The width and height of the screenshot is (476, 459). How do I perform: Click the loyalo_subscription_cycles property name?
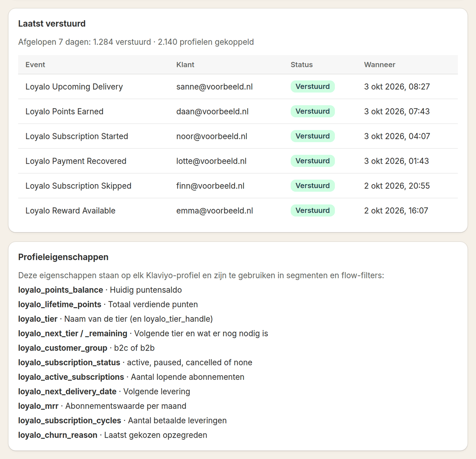tap(70, 421)
